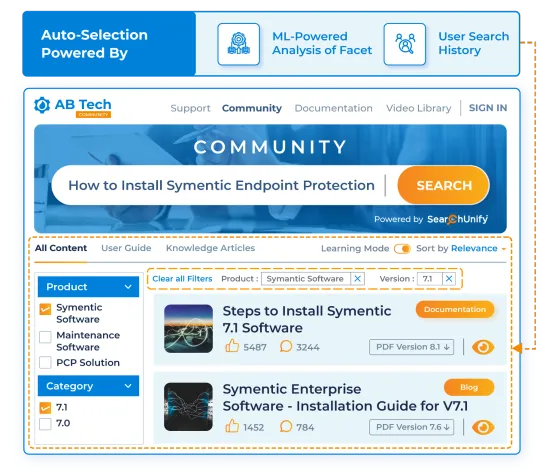Click the orange SEARCH button
The width and height of the screenshot is (558, 472).
[443, 185]
